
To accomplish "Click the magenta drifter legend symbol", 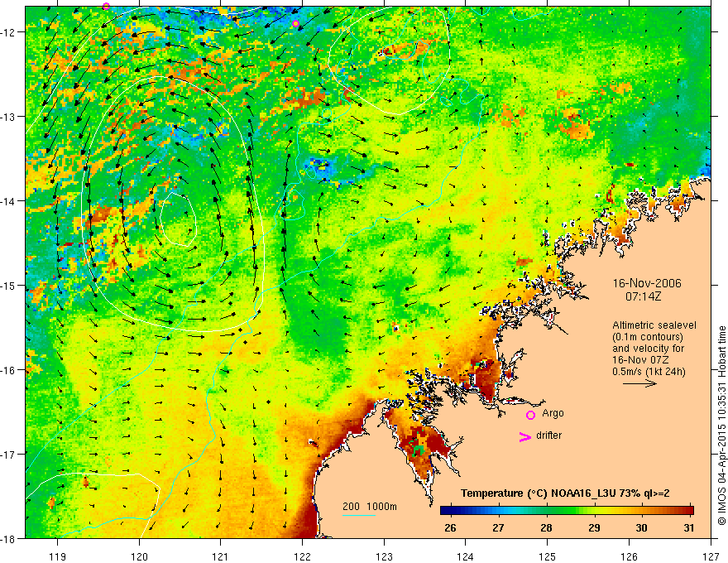I will 524,437.
